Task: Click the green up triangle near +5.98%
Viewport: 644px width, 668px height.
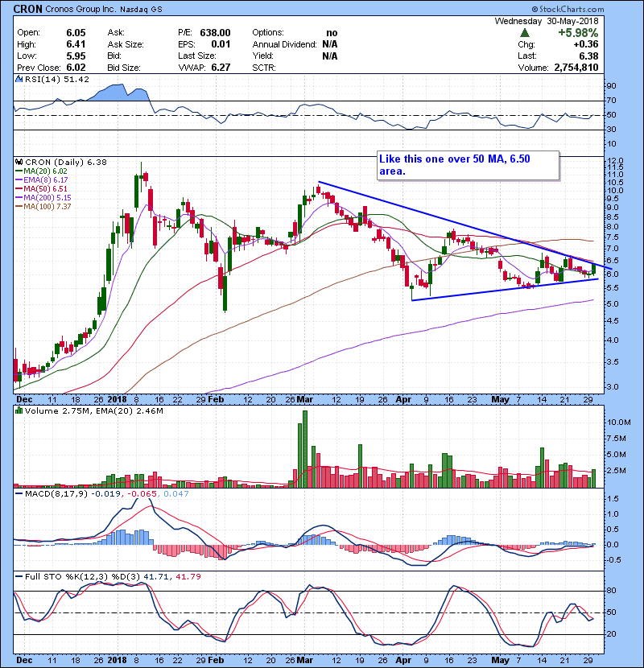Action: click(x=525, y=32)
